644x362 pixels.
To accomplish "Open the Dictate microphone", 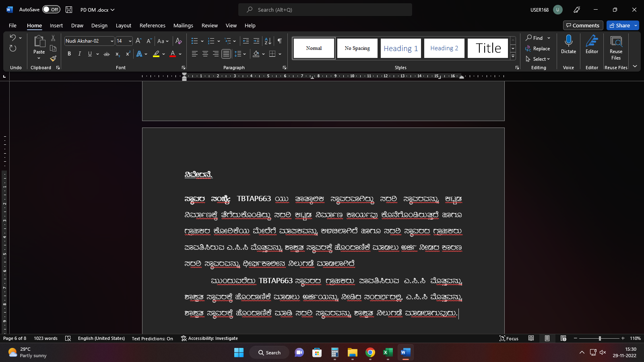I will pos(568,44).
